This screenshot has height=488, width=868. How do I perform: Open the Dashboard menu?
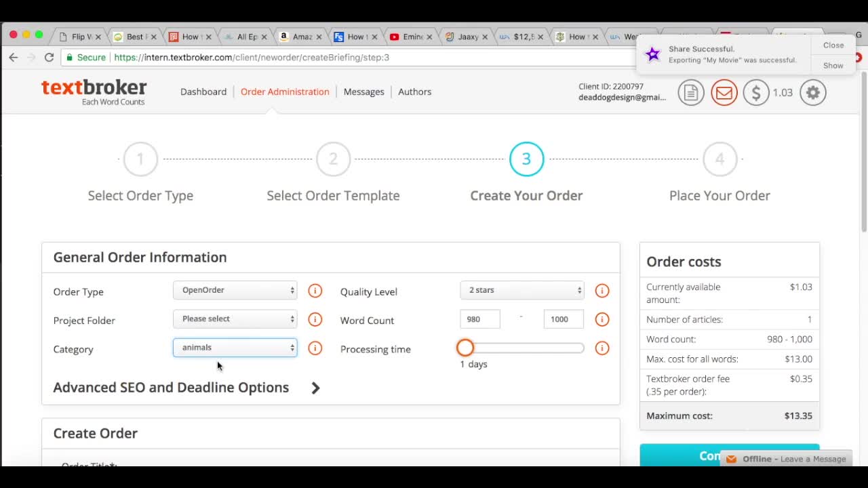tap(203, 91)
